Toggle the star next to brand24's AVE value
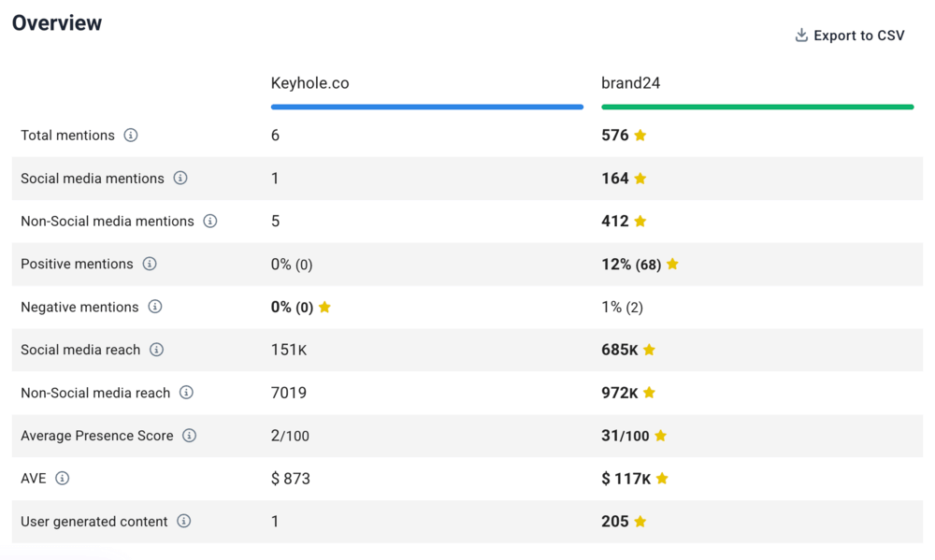Image resolution: width=935 pixels, height=560 pixels. 662,478
